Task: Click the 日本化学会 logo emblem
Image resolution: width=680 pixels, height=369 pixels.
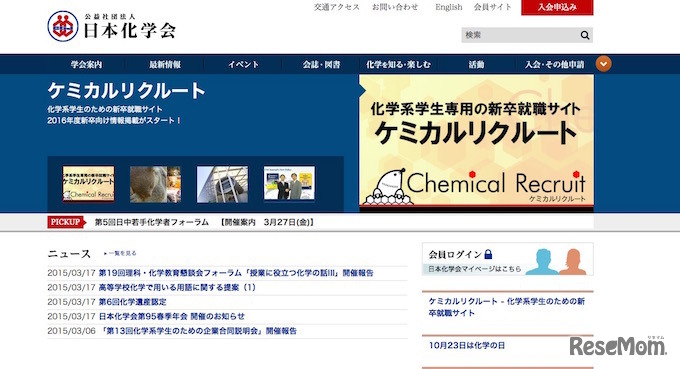Action: pyautogui.click(x=63, y=26)
